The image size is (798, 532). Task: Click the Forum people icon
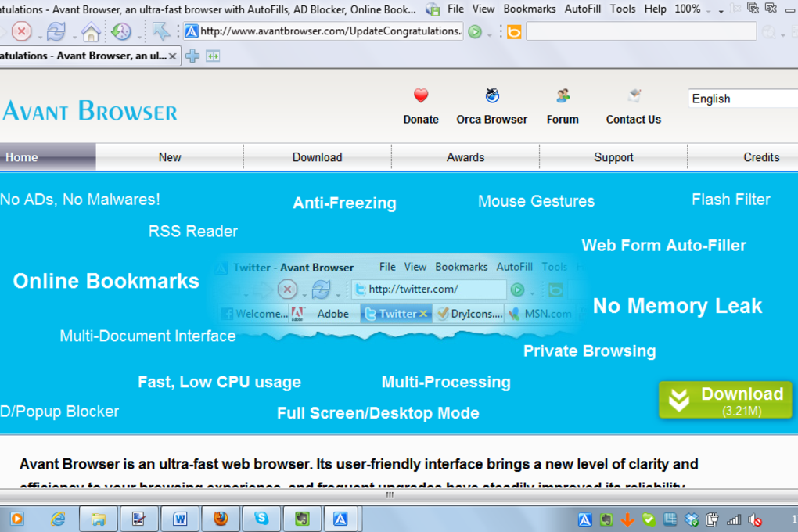[x=563, y=95]
